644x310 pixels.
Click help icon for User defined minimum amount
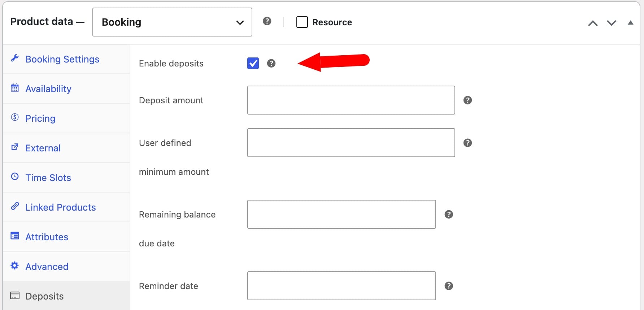[x=467, y=143]
